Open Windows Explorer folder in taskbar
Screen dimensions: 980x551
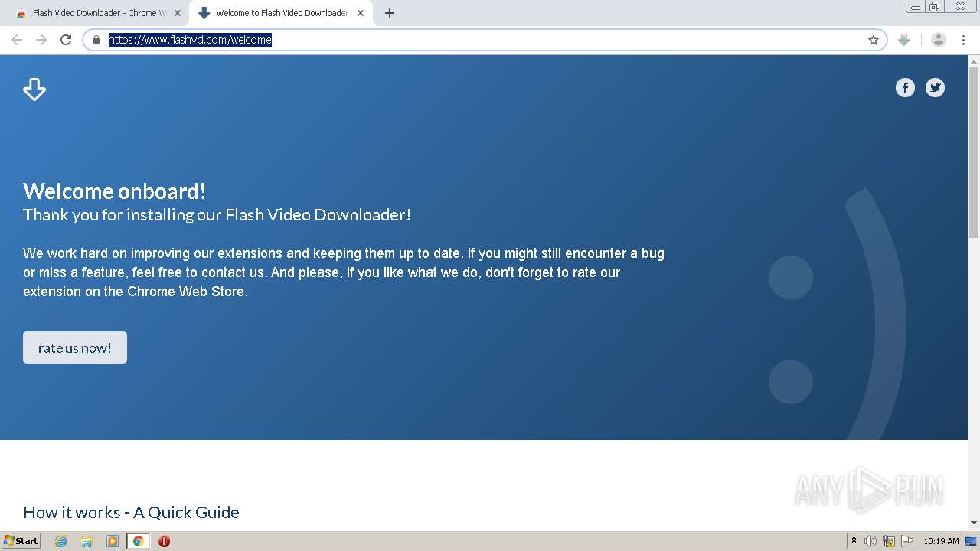point(87,541)
